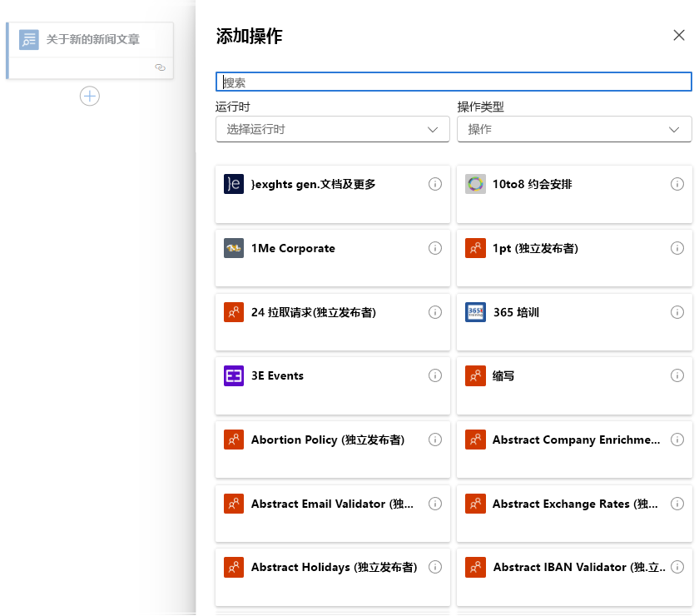Show info for Abstract IBAN Validator

[677, 567]
